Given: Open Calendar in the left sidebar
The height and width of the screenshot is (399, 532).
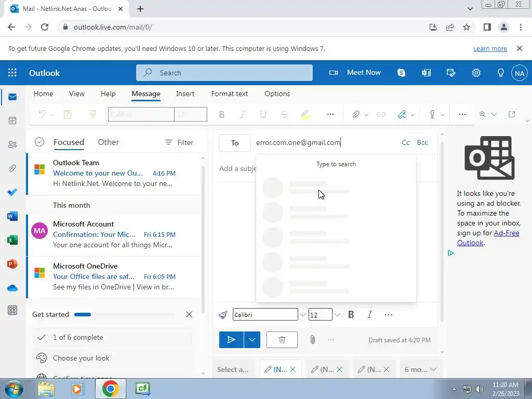Looking at the screenshot, I should 12,121.
